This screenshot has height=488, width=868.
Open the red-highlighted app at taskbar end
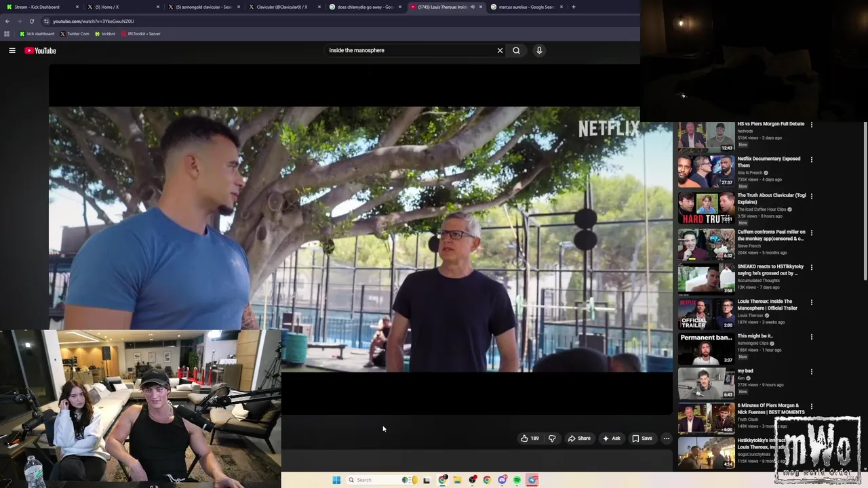532,480
